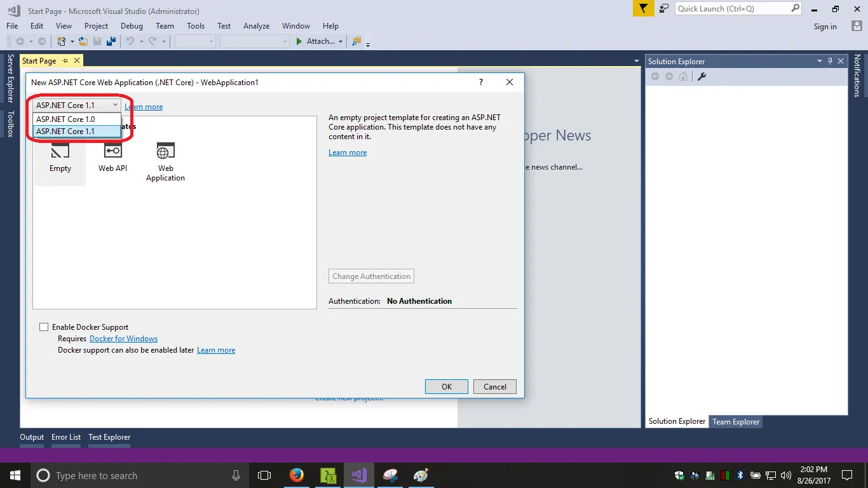Click the Find in Files toolbar icon
The height and width of the screenshot is (488, 868).
click(x=356, y=41)
